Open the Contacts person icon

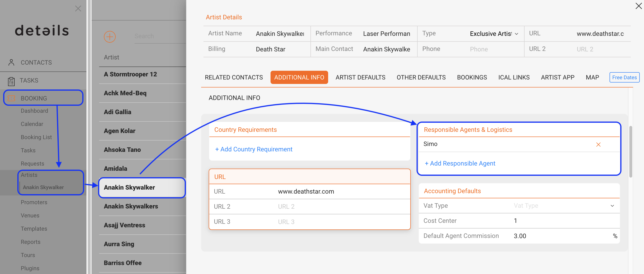point(11,62)
